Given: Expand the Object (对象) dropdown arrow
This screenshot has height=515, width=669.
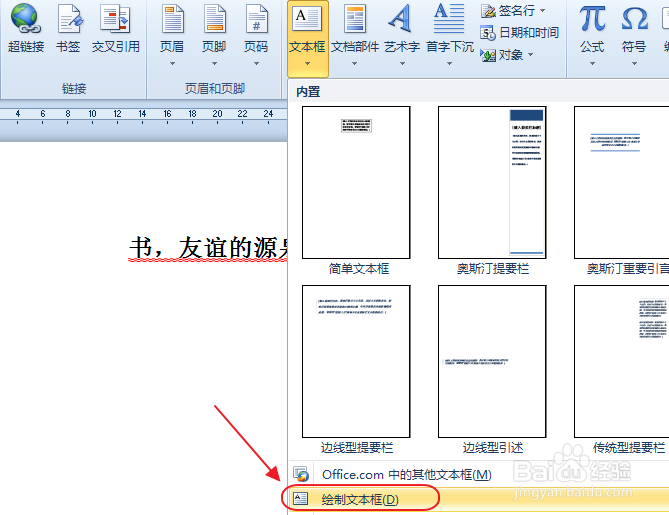Looking at the screenshot, I should click(x=531, y=55).
